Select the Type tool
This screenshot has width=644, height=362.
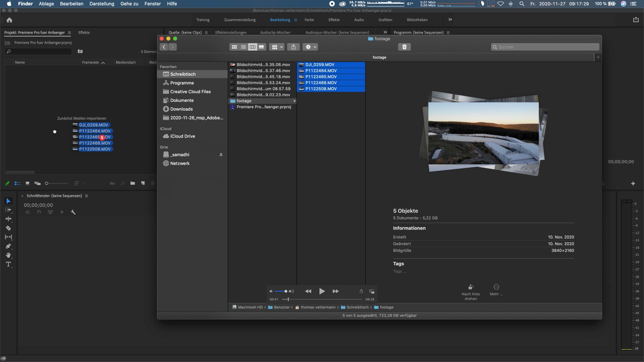coord(8,264)
